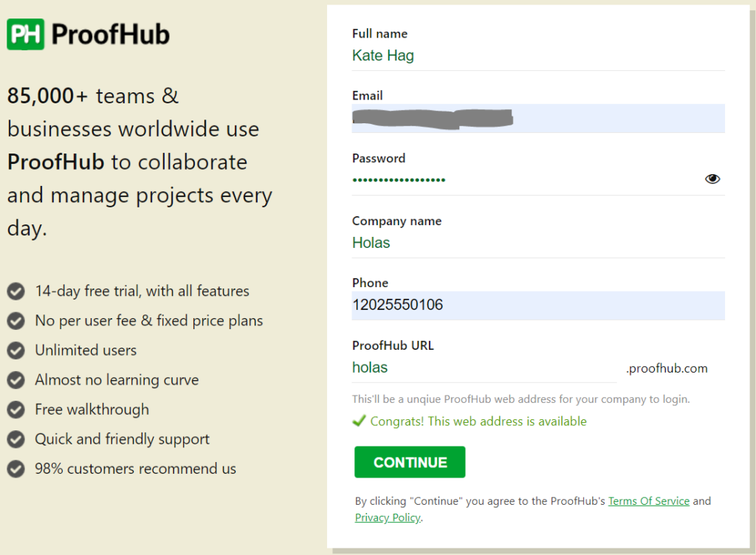This screenshot has height=555, width=756.
Task: Click the Phone field showing 12025550106
Action: (538, 306)
